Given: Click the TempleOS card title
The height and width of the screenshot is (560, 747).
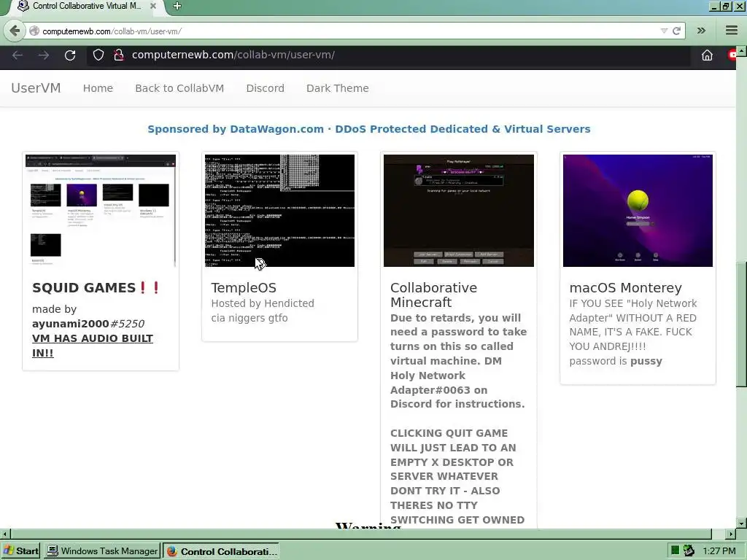Looking at the screenshot, I should tap(244, 287).
